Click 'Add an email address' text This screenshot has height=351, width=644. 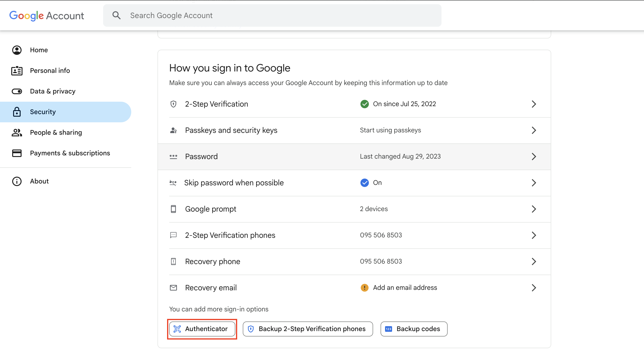tap(405, 288)
